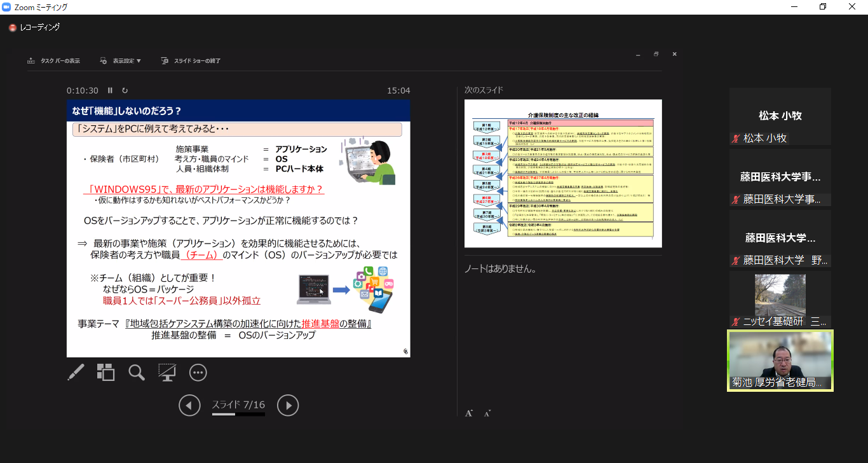Open the 表示設定 dropdown menu

click(121, 61)
